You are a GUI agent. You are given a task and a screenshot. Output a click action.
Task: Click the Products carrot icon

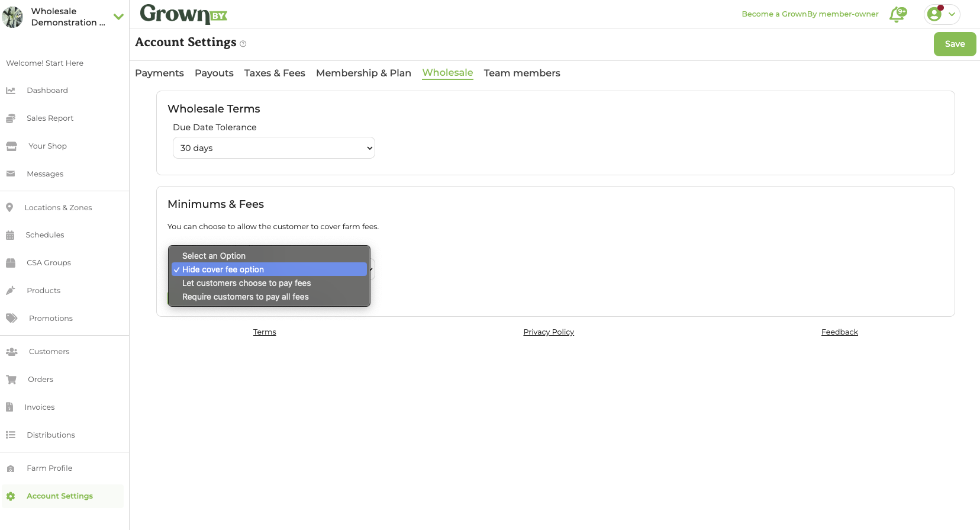click(11, 291)
